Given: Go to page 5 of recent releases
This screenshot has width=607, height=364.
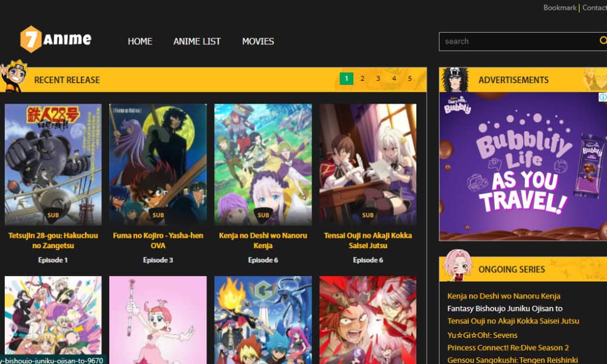Looking at the screenshot, I should [410, 78].
